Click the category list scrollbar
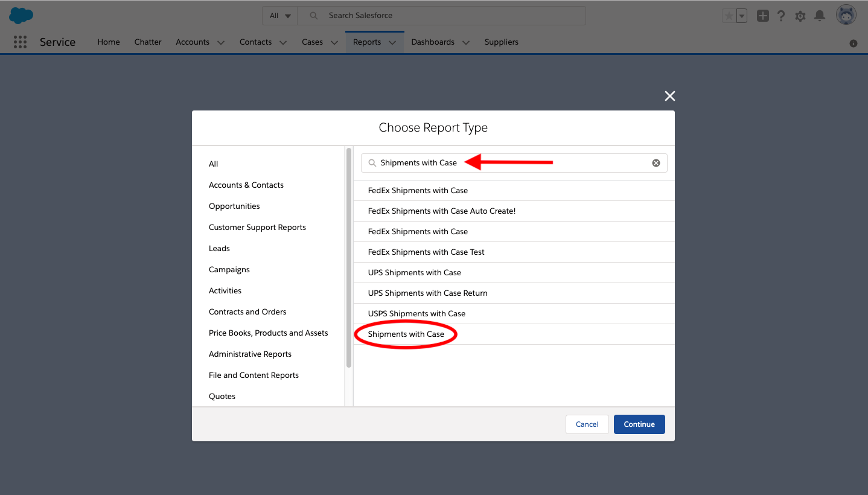868x495 pixels. pos(349,258)
